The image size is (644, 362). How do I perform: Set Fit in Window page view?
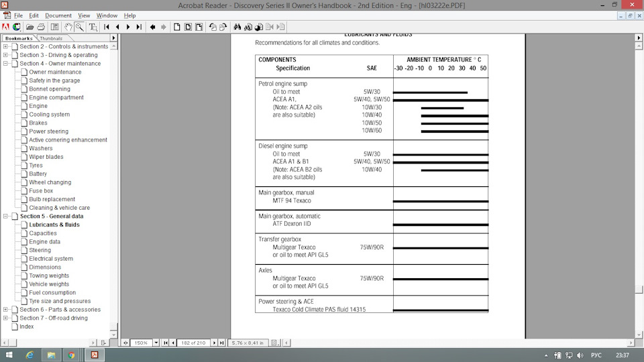pyautogui.click(x=188, y=27)
